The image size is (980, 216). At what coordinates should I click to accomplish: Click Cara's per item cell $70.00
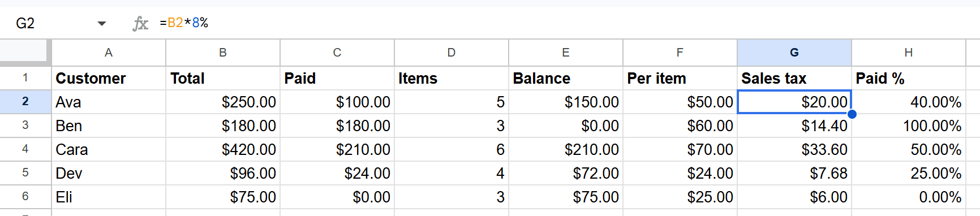680,149
